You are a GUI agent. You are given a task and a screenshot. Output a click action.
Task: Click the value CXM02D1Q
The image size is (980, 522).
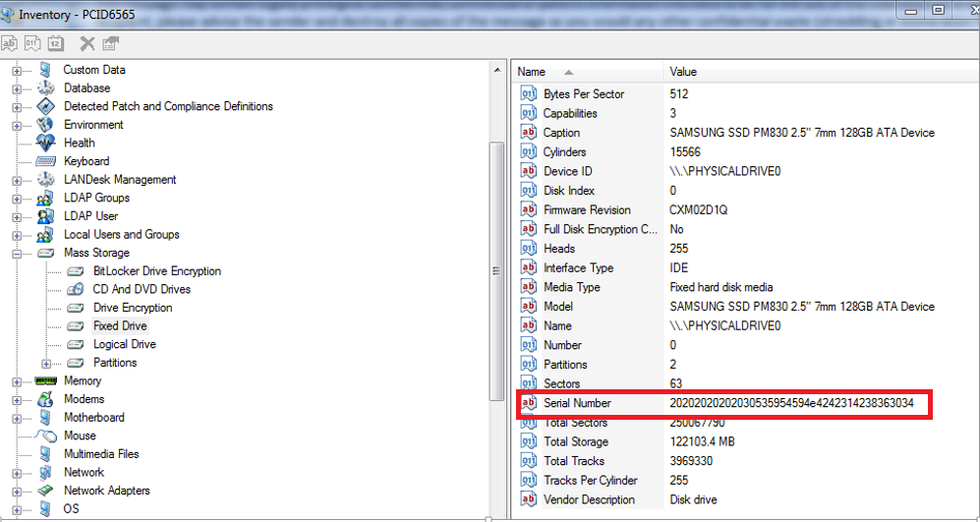698,210
